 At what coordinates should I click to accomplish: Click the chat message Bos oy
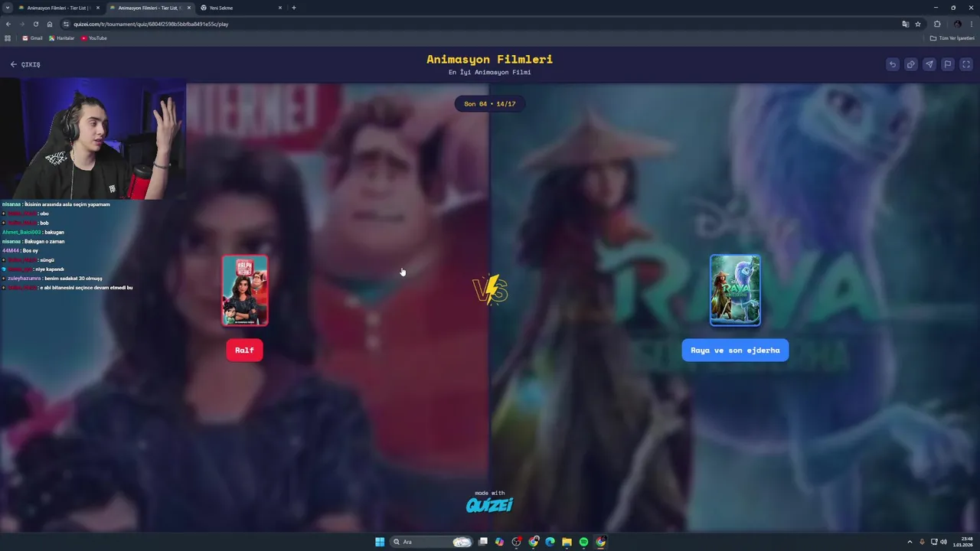click(x=31, y=251)
